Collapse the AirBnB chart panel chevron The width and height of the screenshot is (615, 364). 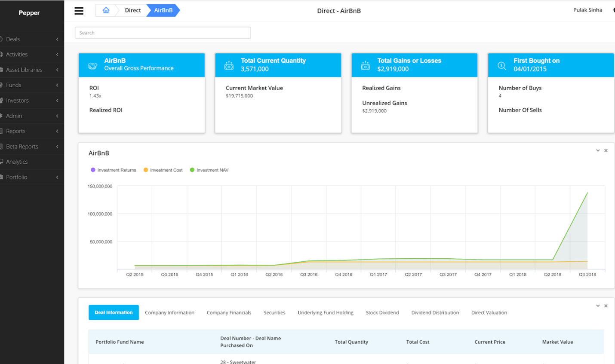pyautogui.click(x=598, y=150)
